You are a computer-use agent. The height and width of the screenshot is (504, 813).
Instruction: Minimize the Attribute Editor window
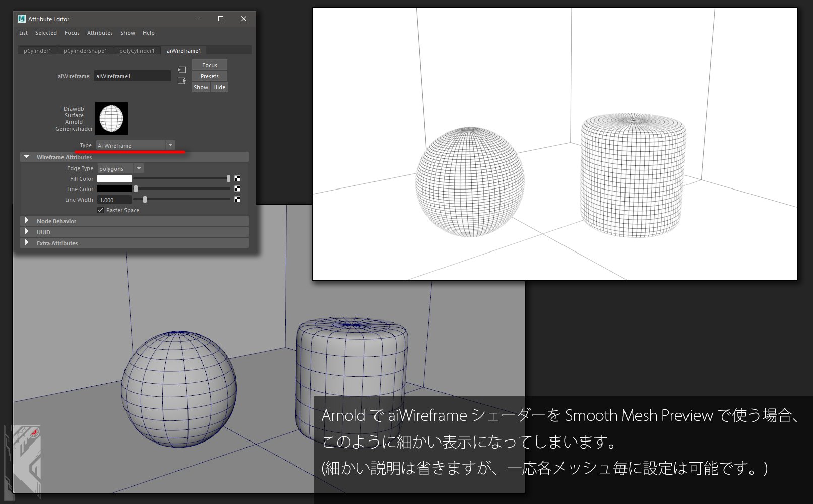pos(198,19)
